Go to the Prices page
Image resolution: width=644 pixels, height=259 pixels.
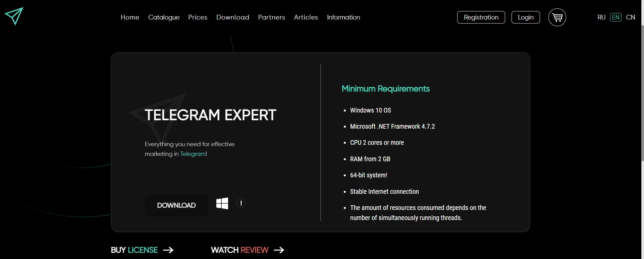pos(198,17)
